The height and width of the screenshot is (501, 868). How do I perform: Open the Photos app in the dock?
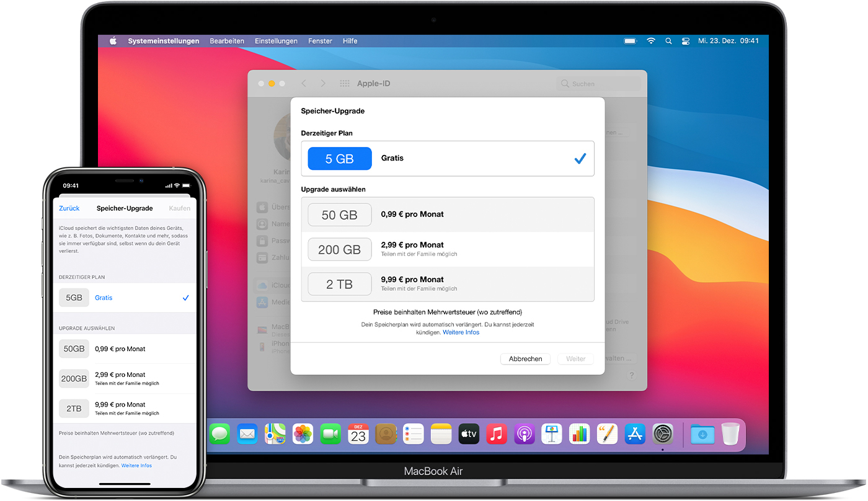(x=303, y=433)
